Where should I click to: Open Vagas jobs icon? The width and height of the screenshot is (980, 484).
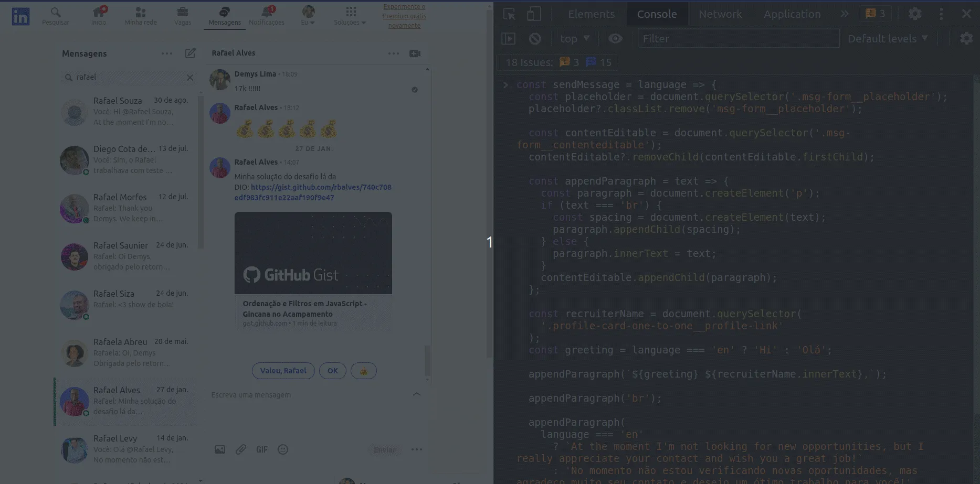coord(183,16)
